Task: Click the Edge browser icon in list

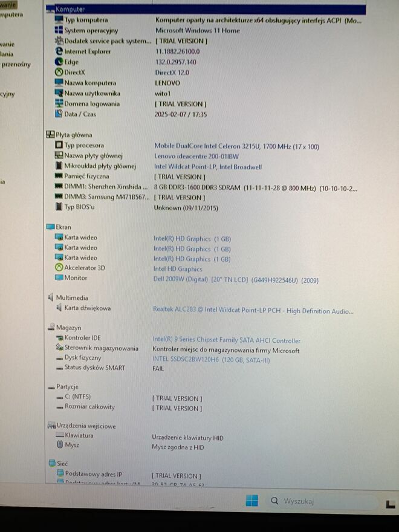Action: [x=59, y=62]
